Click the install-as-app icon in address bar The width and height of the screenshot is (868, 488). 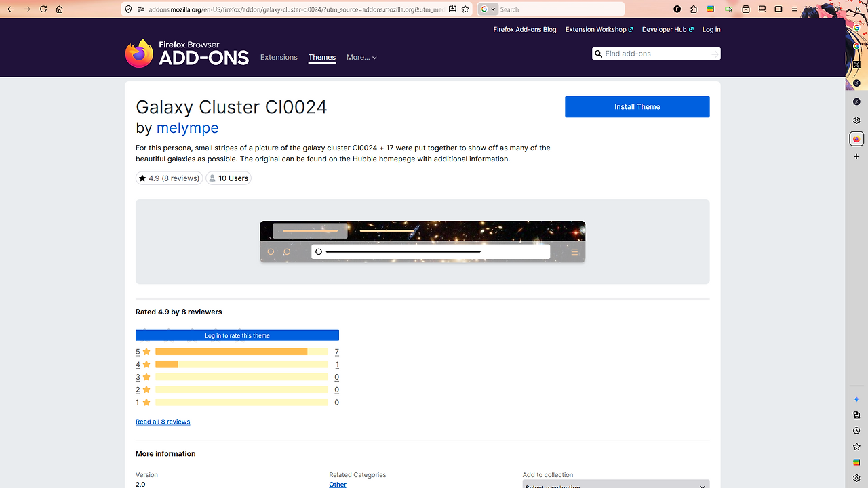pos(452,9)
